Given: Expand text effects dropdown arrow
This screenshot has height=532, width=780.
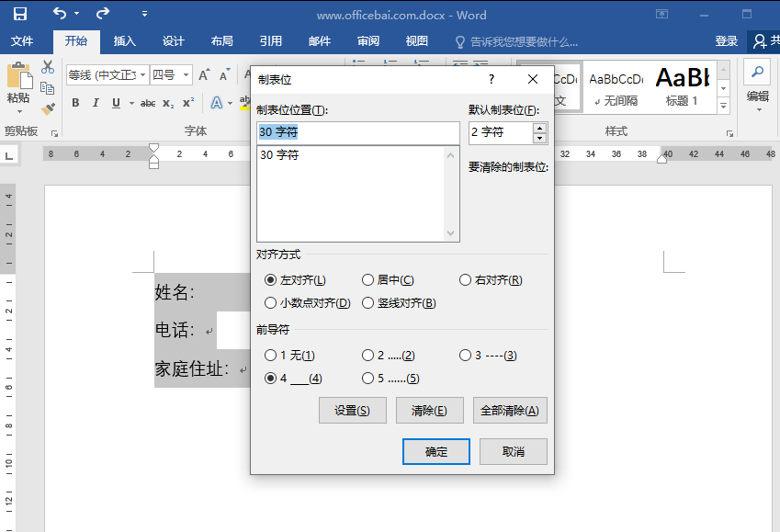Looking at the screenshot, I should coord(231,103).
